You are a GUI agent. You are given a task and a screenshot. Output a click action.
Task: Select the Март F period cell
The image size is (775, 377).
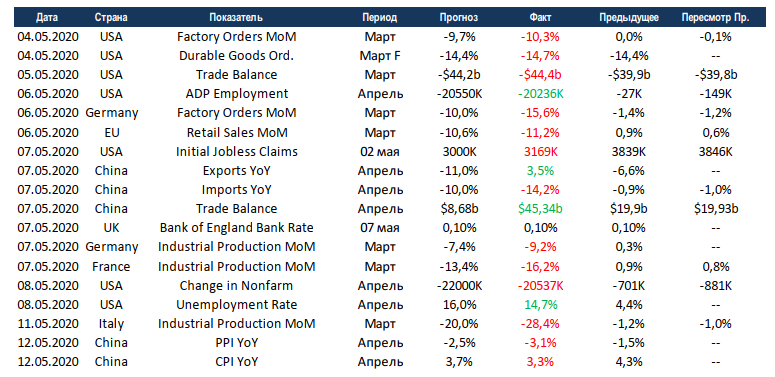point(380,55)
